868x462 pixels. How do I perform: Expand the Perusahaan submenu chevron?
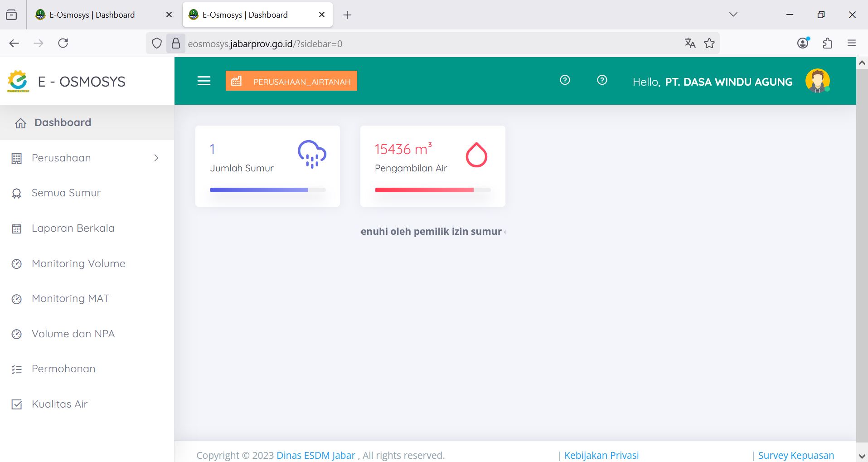coord(156,158)
